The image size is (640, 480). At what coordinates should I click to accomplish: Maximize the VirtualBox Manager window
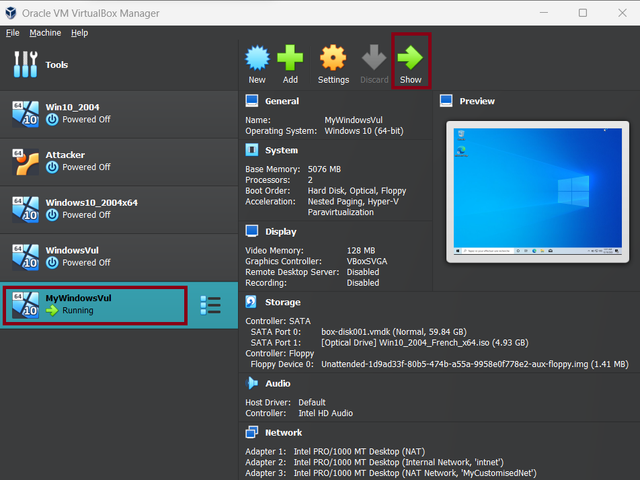[x=583, y=13]
